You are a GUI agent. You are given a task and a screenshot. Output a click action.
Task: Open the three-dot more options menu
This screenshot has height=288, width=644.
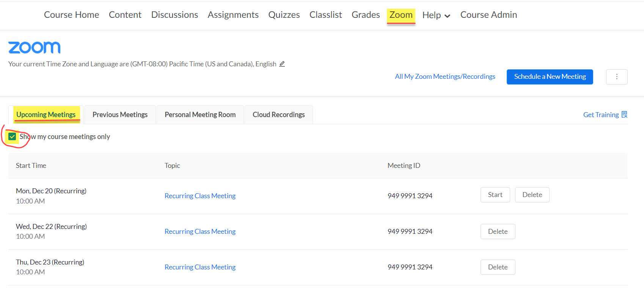617,77
